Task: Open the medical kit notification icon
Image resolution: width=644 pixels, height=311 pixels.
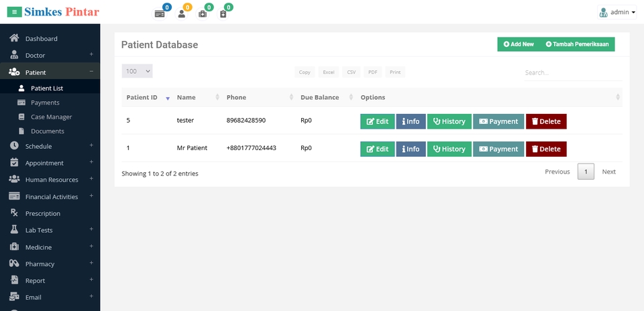Action: coord(203,14)
